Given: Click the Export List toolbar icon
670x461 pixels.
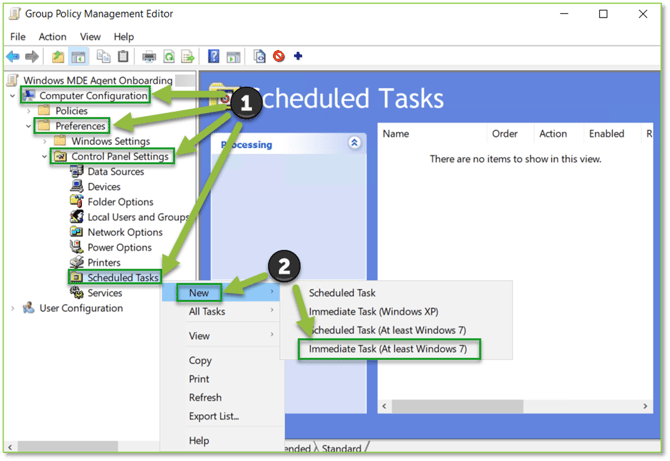Looking at the screenshot, I should coord(188,57).
